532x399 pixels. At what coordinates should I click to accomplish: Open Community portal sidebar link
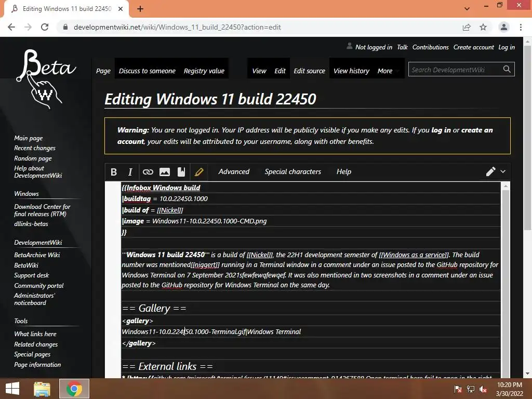(38, 286)
